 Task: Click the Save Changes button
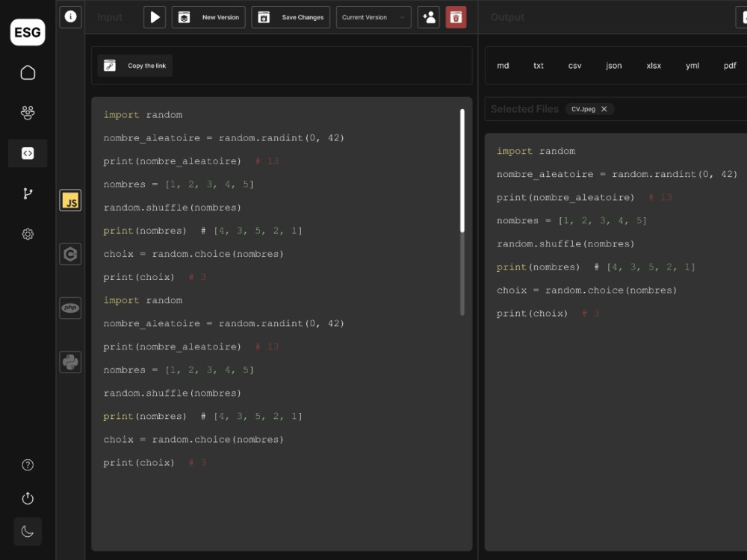[x=291, y=17]
